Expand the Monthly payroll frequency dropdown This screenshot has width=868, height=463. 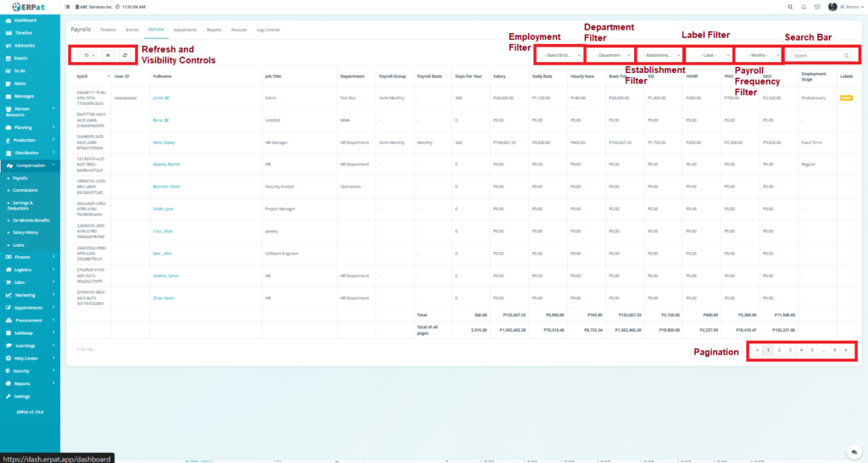(758, 55)
